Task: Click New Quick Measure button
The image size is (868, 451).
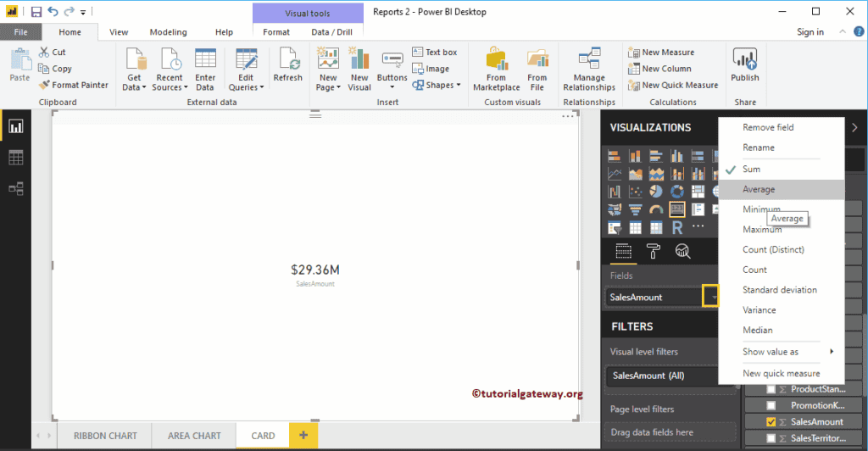Action: (x=673, y=86)
